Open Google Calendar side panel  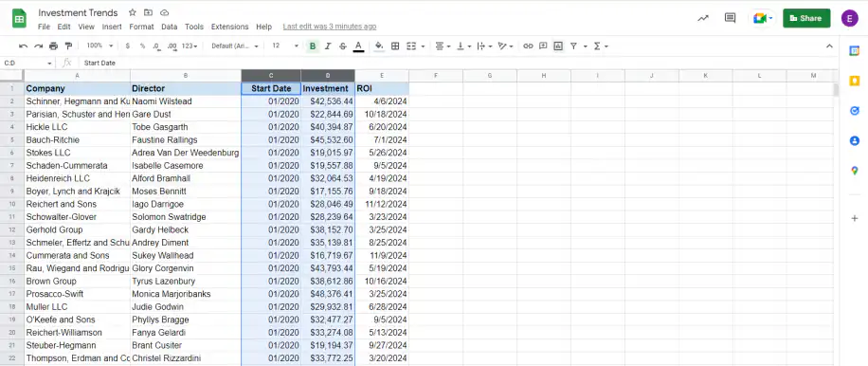click(854, 51)
